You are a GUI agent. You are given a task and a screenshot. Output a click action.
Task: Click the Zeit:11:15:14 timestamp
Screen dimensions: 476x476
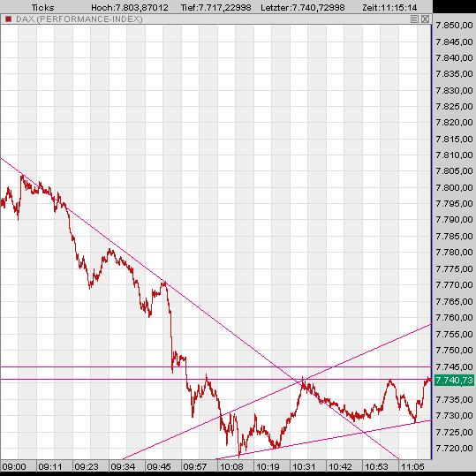pos(389,7)
